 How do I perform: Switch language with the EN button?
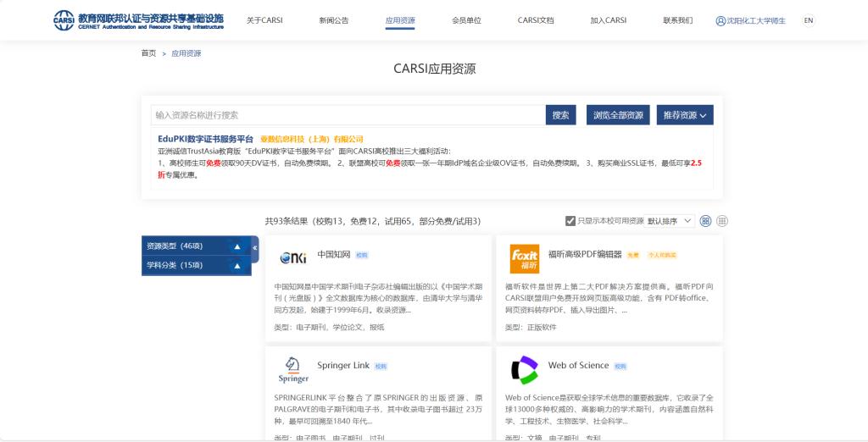808,20
